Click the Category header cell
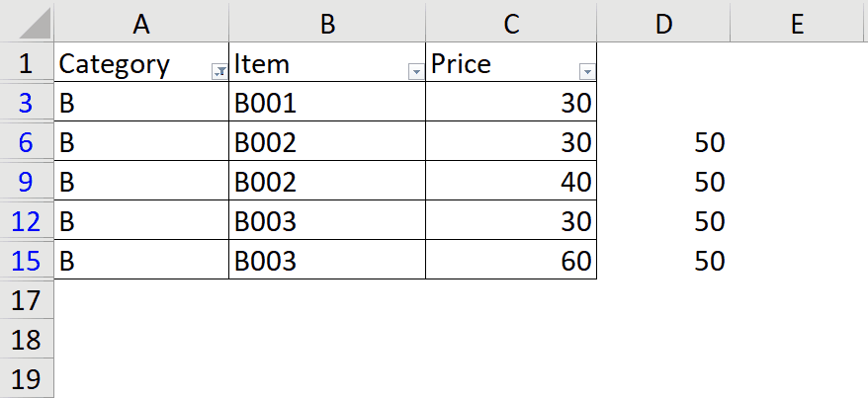Viewport: 868px width, 398px height. (x=129, y=64)
